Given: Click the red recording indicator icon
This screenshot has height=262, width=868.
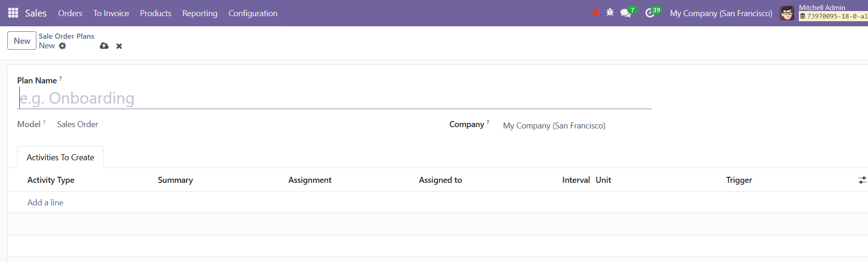Looking at the screenshot, I should [x=596, y=12].
